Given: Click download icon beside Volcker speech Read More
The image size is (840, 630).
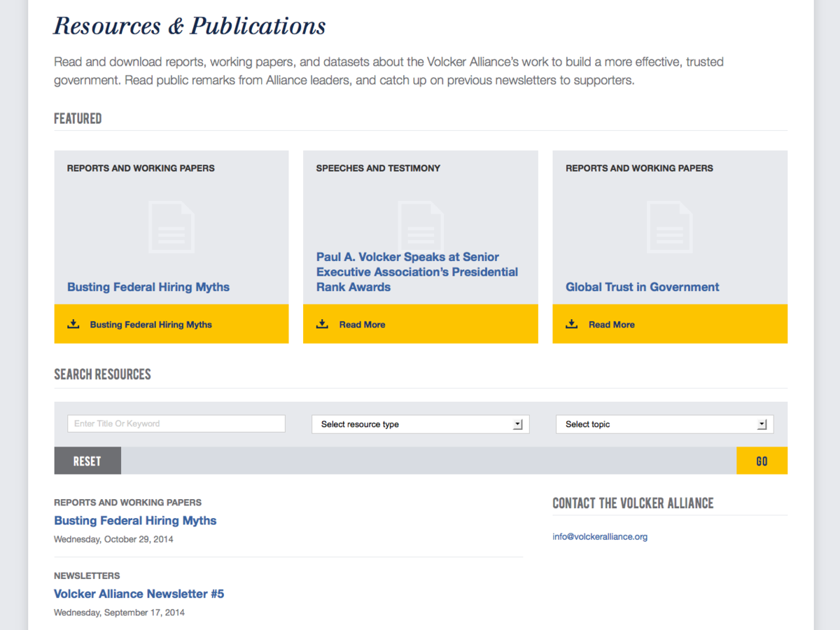Looking at the screenshot, I should coord(322,324).
